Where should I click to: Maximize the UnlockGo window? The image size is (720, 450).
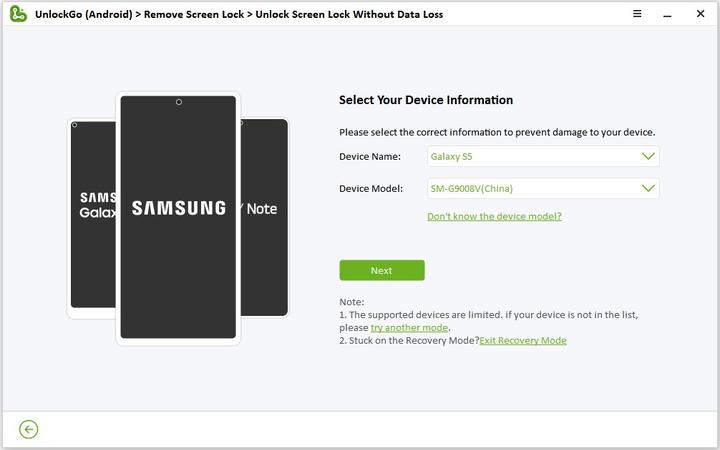[682, 14]
